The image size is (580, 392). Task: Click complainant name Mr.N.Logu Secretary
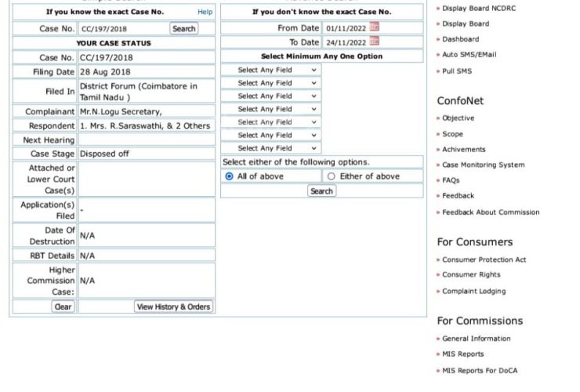point(121,111)
